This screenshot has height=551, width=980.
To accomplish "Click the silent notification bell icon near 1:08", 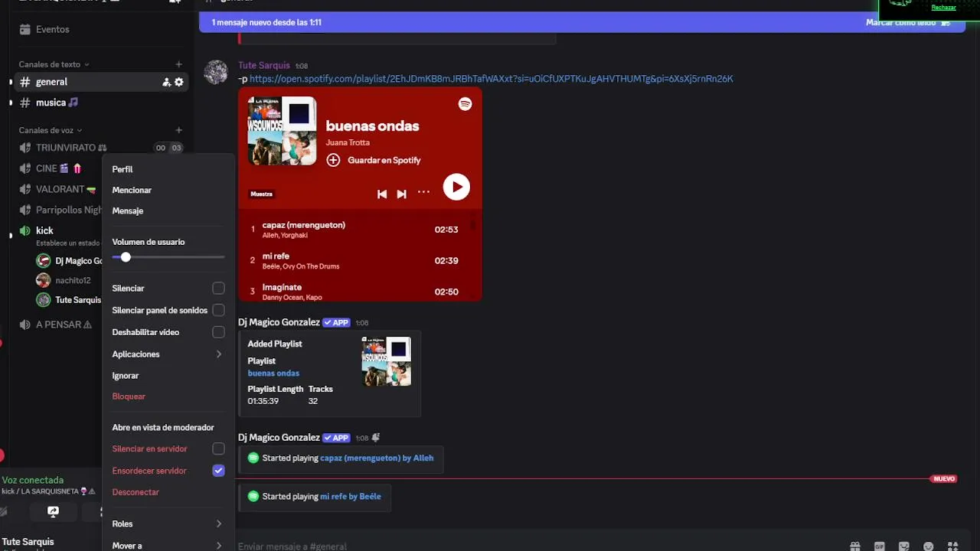I will point(375,438).
